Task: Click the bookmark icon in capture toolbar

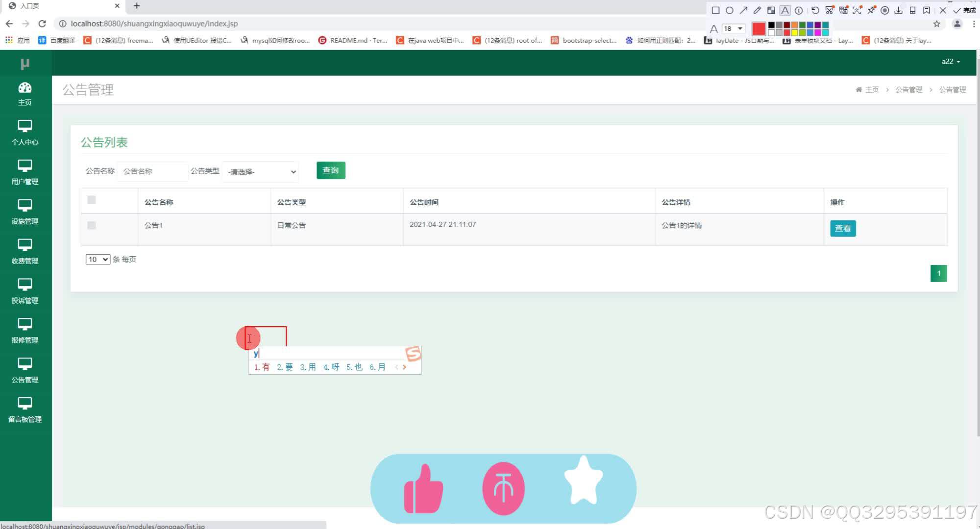Action: click(926, 10)
